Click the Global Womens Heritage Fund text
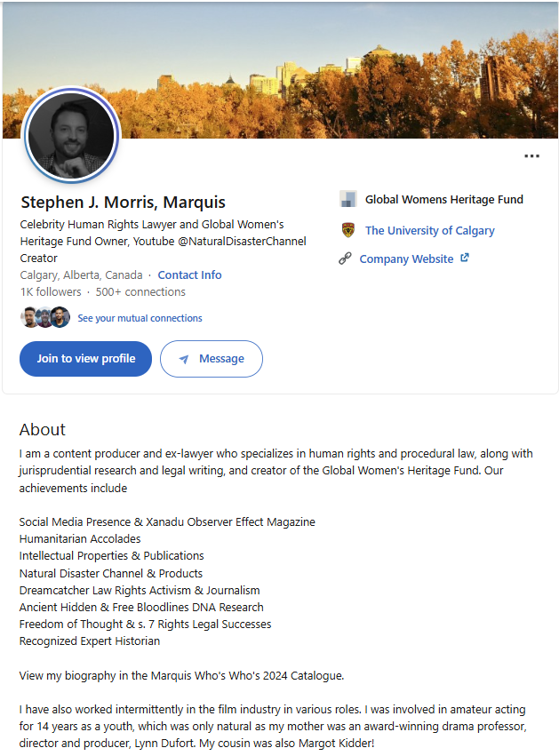The width and height of the screenshot is (559, 756). pos(443,199)
